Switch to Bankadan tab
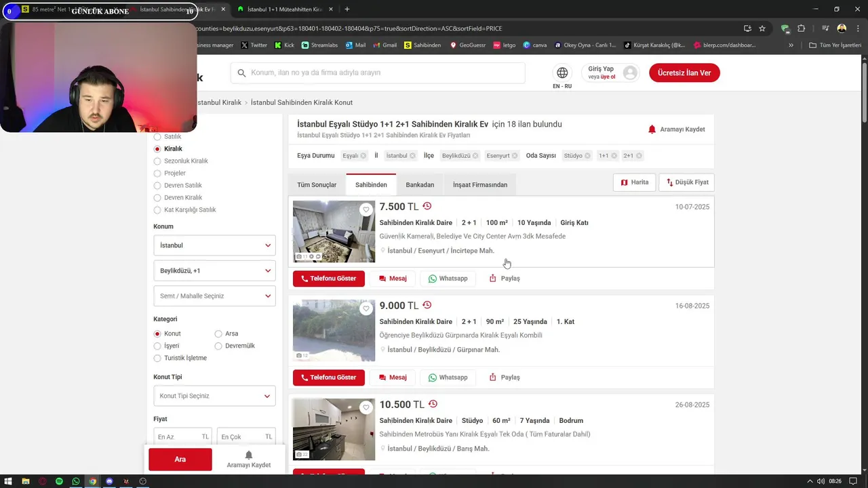Viewport: 868px width, 488px height. point(420,185)
